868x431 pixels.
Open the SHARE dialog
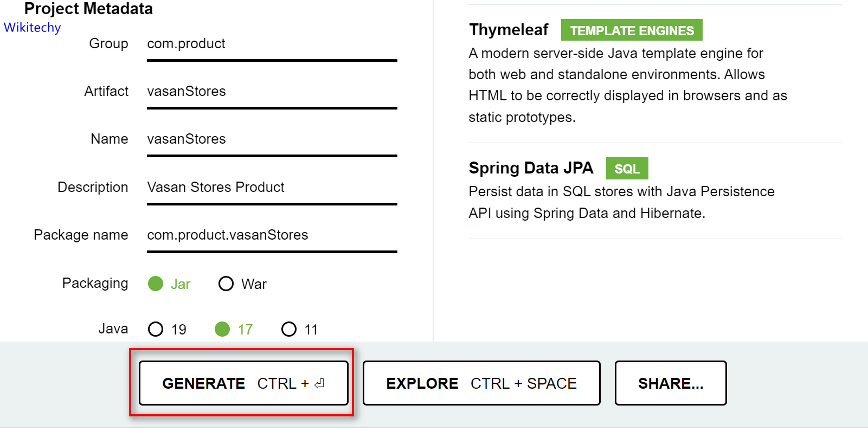670,383
